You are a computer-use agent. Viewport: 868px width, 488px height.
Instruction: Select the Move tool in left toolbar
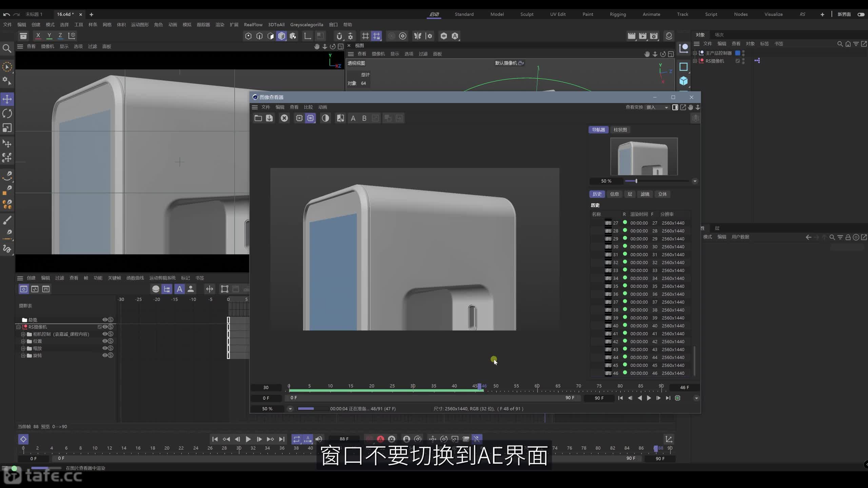click(7, 99)
